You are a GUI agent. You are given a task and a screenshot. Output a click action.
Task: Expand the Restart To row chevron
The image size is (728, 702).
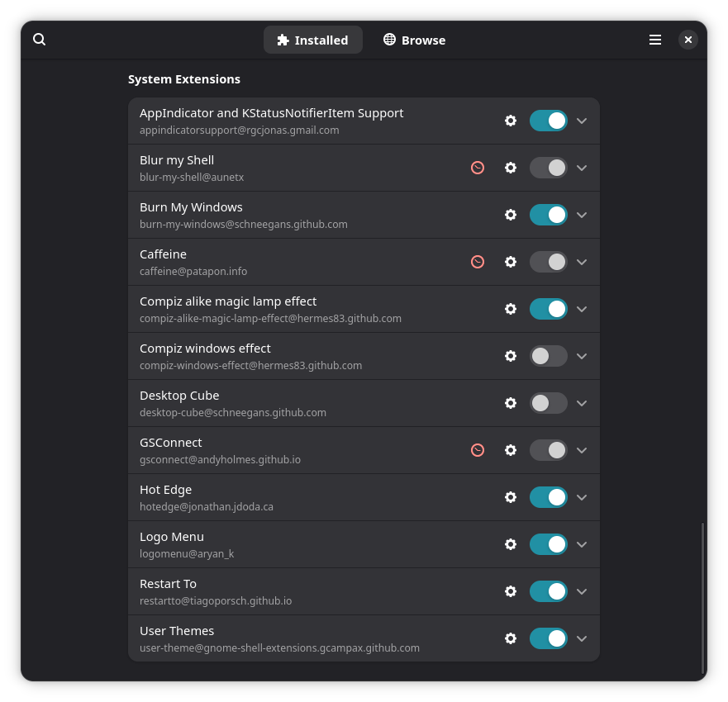pyautogui.click(x=582, y=591)
